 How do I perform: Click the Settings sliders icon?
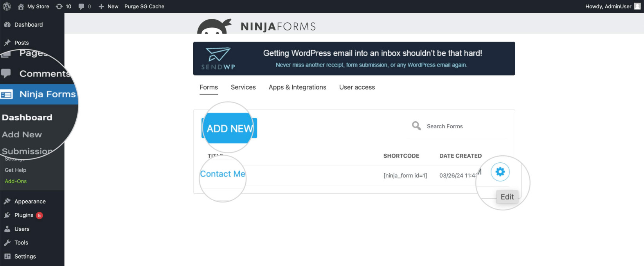pyautogui.click(x=7, y=257)
